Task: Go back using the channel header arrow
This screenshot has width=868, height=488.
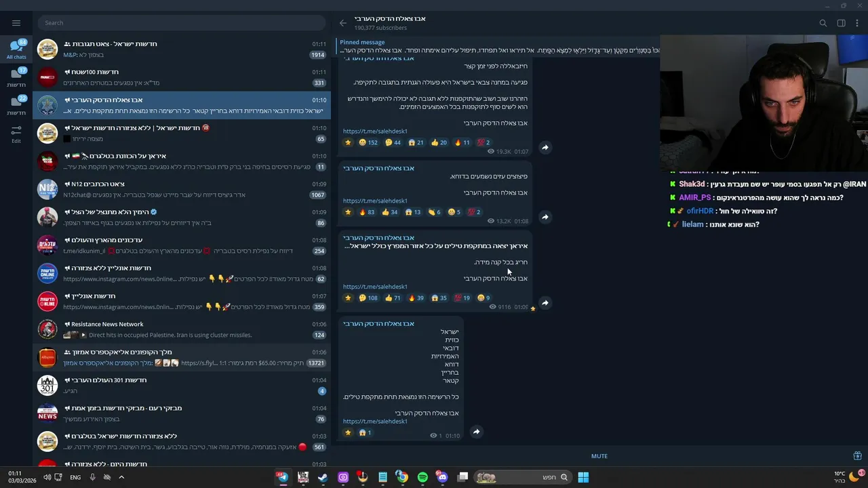Action: point(343,23)
